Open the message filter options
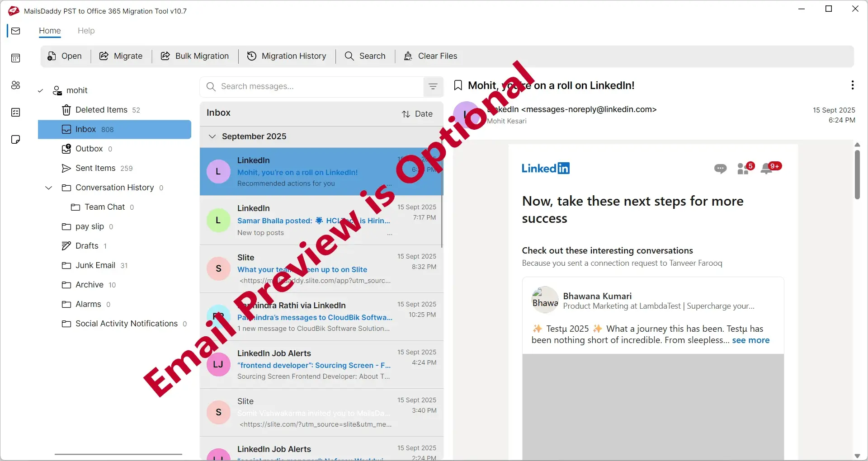 433,87
